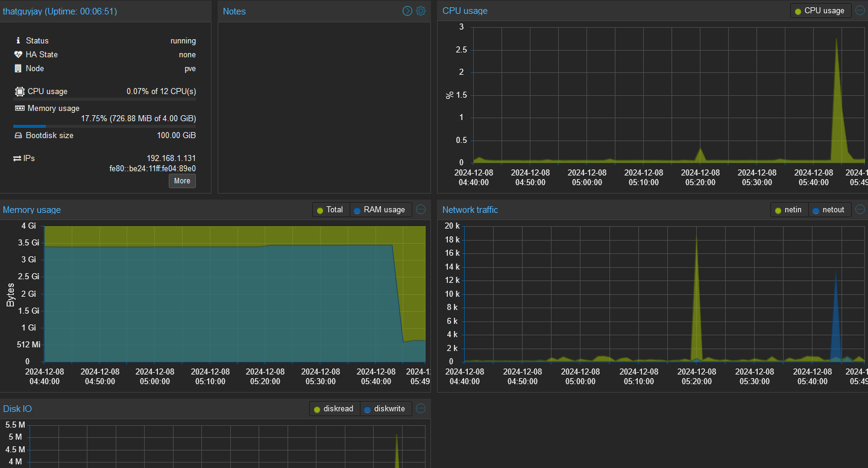Click the CPU chip icon

(x=19, y=92)
